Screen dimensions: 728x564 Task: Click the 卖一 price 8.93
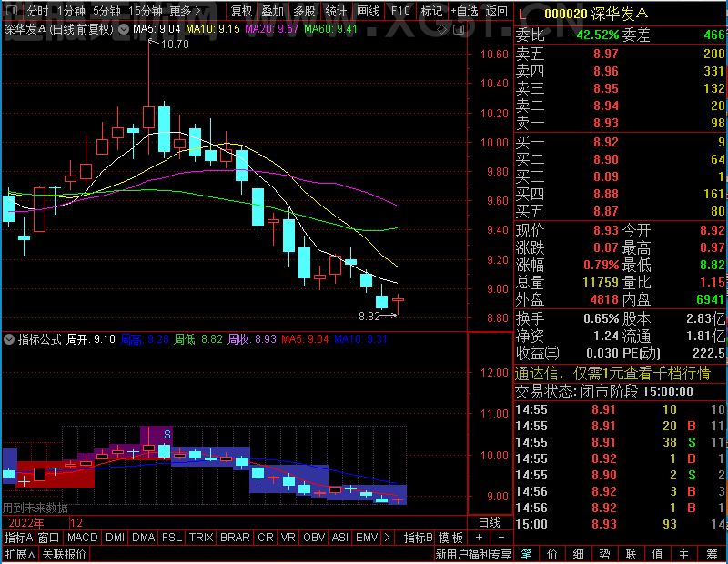(x=605, y=123)
